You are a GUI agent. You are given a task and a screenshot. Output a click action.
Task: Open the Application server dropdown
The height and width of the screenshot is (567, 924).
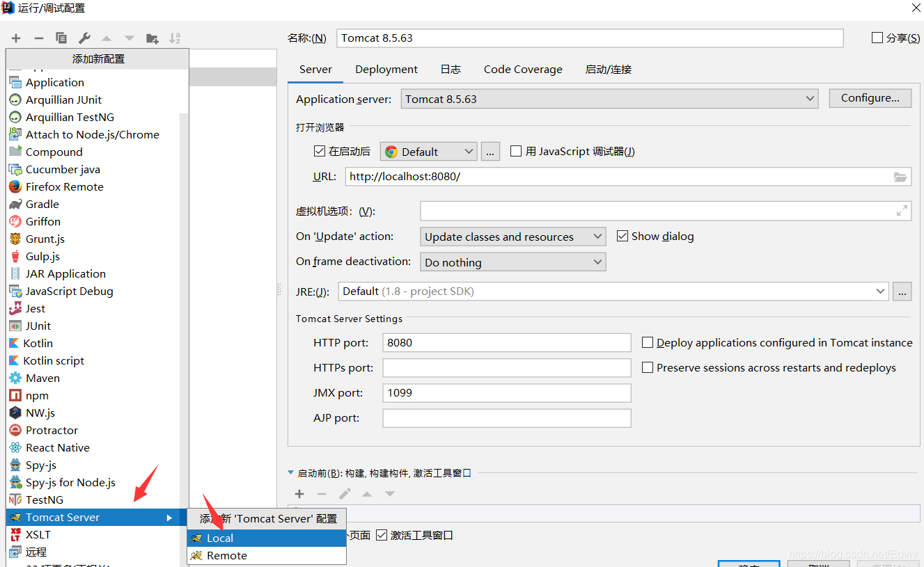click(609, 99)
